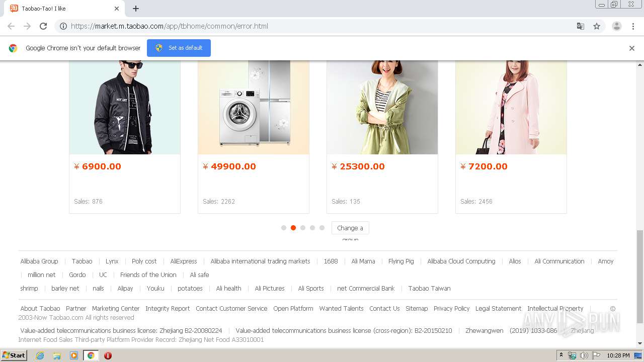The height and width of the screenshot is (362, 644).
Task: Select the third carousel page dot
Action: click(303, 228)
